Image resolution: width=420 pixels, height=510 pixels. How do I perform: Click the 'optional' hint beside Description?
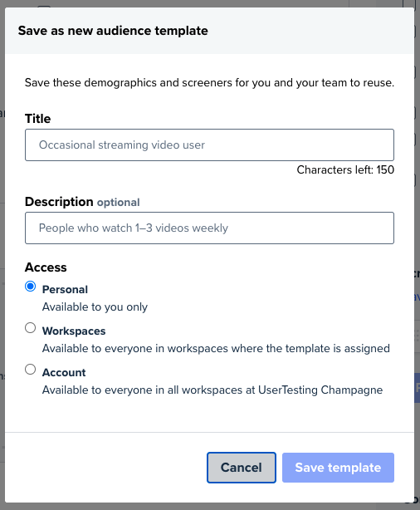point(119,203)
